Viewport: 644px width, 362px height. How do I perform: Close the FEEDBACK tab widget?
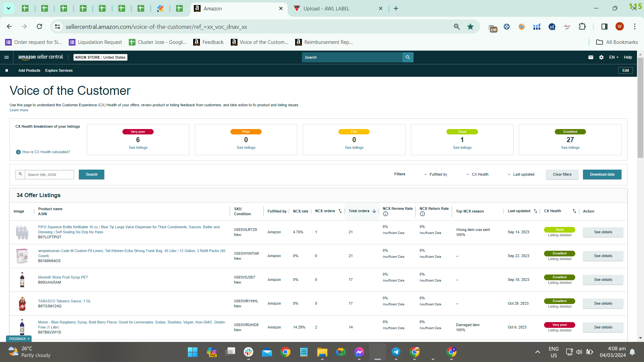coord(29,339)
